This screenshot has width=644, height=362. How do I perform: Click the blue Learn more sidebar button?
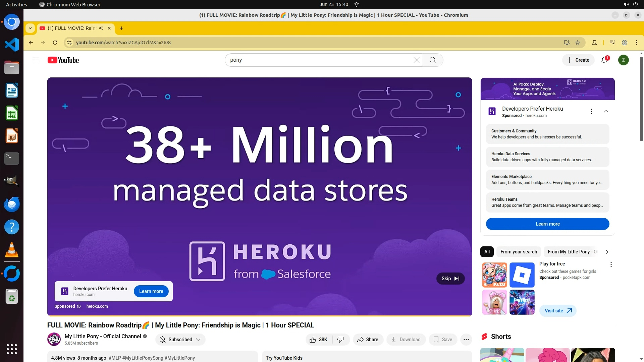coord(547,224)
